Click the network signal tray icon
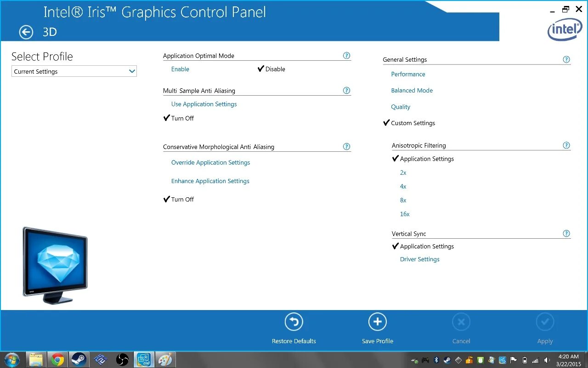 [536, 360]
